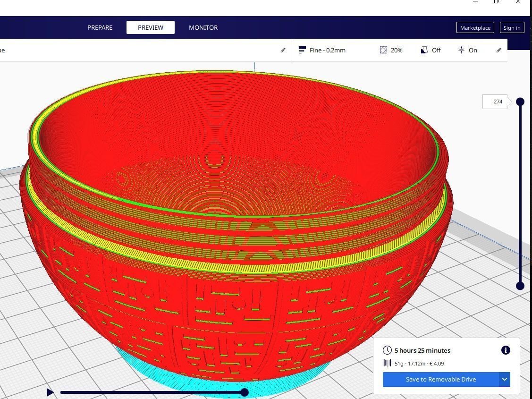Click the support Off label
532x399 pixels.
tap(436, 50)
